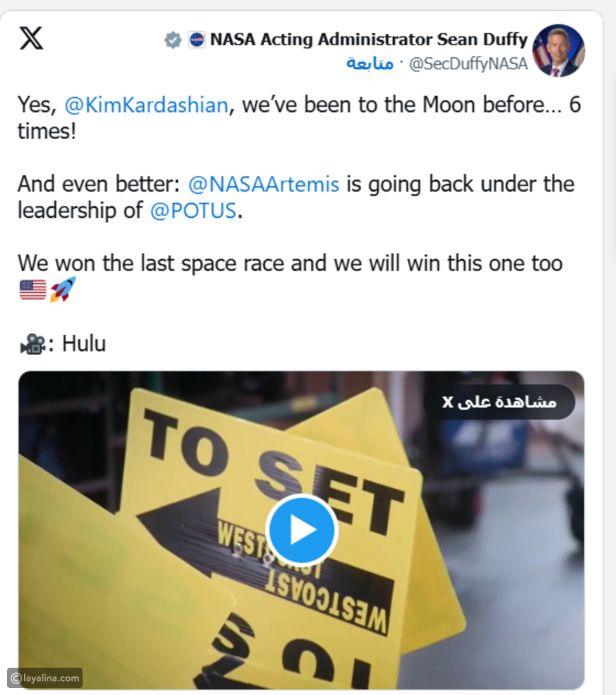Open the @SecDuffyNASA handle link
The image size is (616, 695).
point(468,64)
